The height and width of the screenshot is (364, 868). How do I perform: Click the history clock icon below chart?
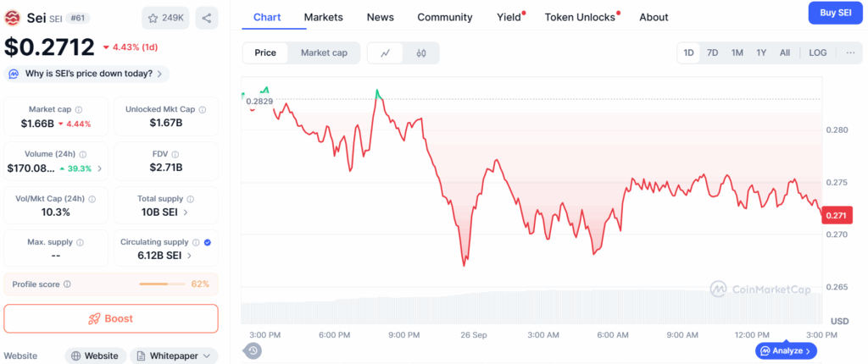(x=253, y=350)
